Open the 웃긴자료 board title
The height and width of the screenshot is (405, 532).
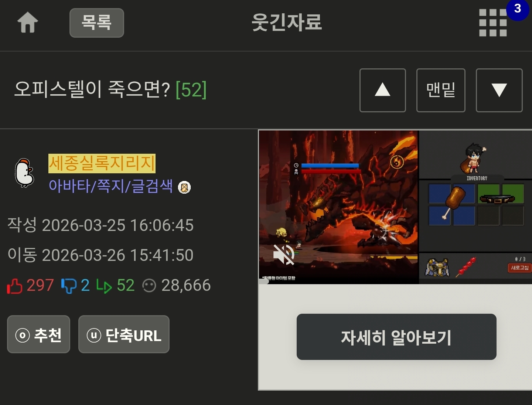(x=287, y=22)
